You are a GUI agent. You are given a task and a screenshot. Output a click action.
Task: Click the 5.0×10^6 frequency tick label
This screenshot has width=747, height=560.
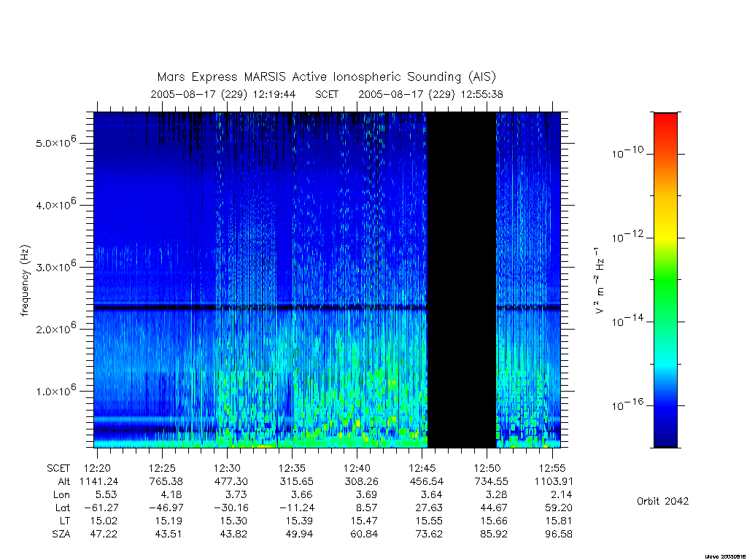click(x=55, y=141)
